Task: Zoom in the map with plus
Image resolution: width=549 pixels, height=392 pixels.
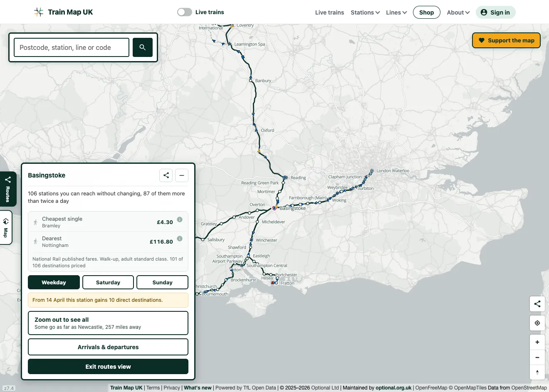Action: [537, 342]
